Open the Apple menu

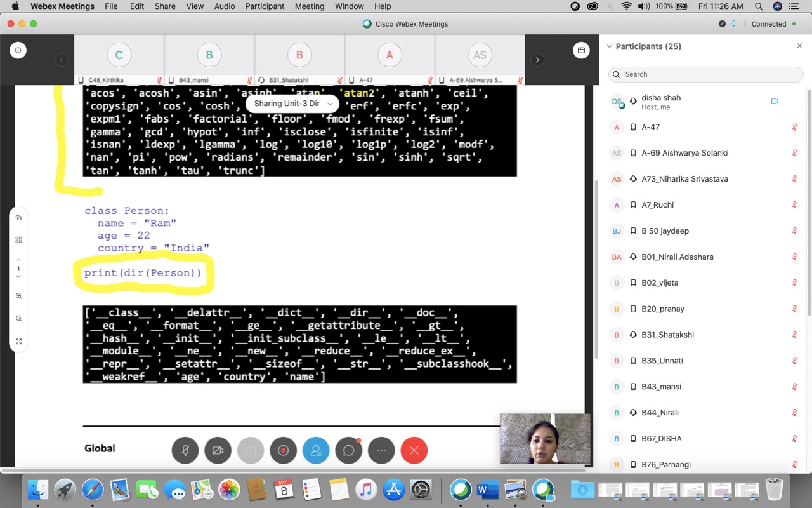pyautogui.click(x=15, y=6)
